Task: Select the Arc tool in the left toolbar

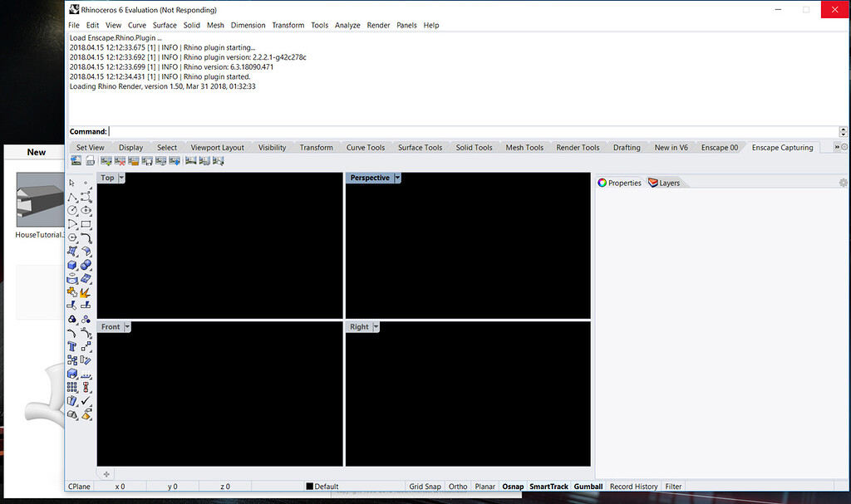Action: pos(74,224)
